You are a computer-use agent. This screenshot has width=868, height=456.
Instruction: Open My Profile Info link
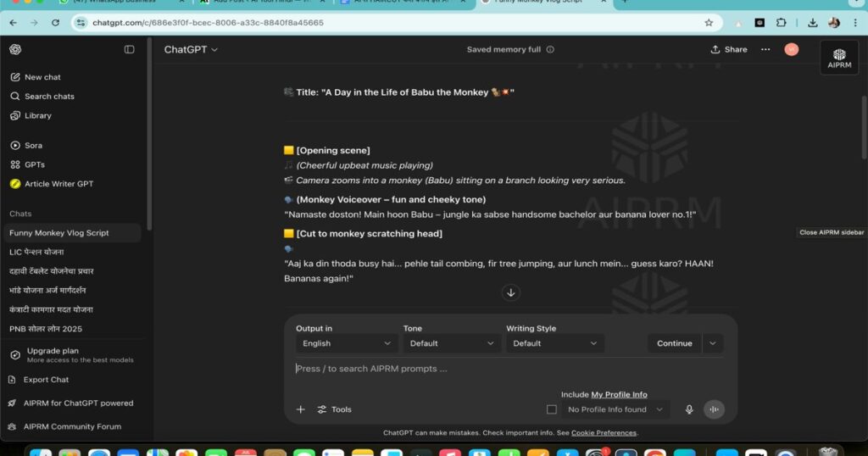[619, 395]
